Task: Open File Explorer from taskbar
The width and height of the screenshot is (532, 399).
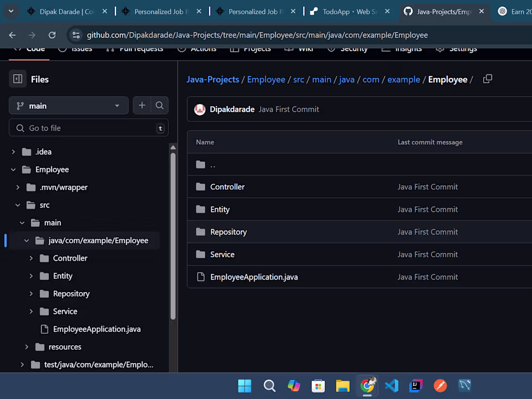Action: coord(343,386)
